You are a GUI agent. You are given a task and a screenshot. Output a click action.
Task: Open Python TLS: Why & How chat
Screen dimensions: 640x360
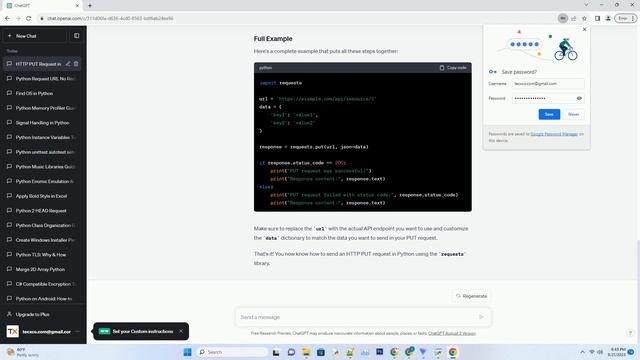click(x=42, y=255)
